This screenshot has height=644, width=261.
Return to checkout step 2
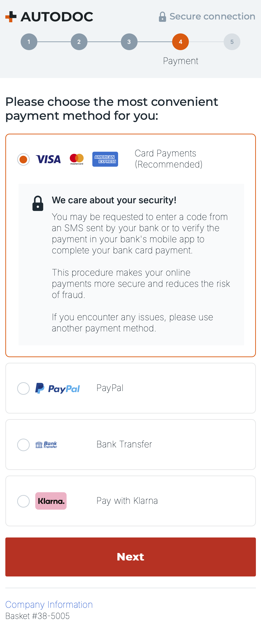(x=79, y=42)
